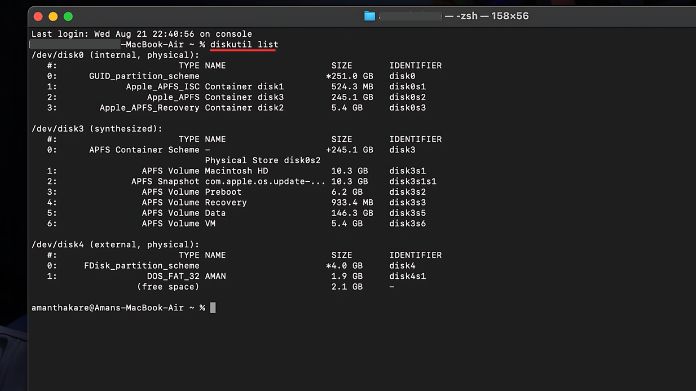Click the Macintosh HD volume name

236,171
